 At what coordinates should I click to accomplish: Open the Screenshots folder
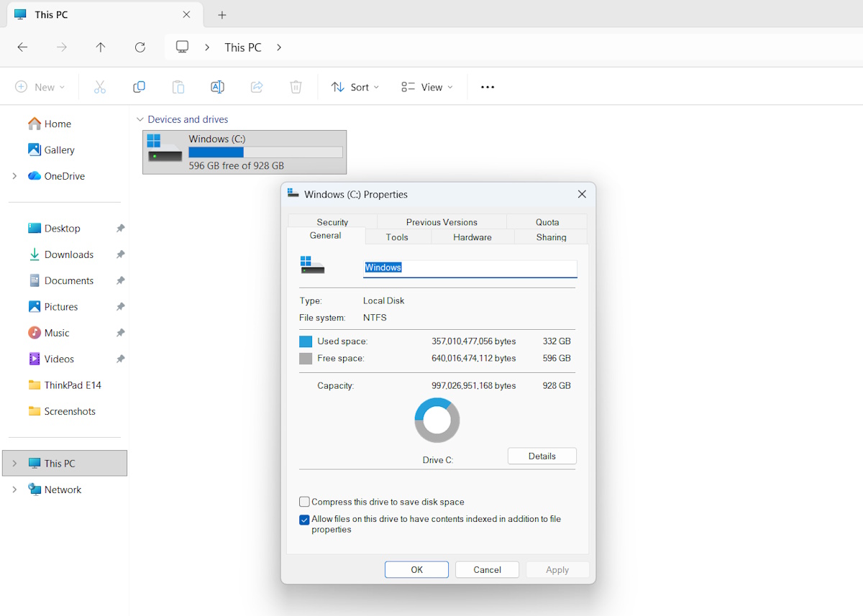click(x=61, y=411)
